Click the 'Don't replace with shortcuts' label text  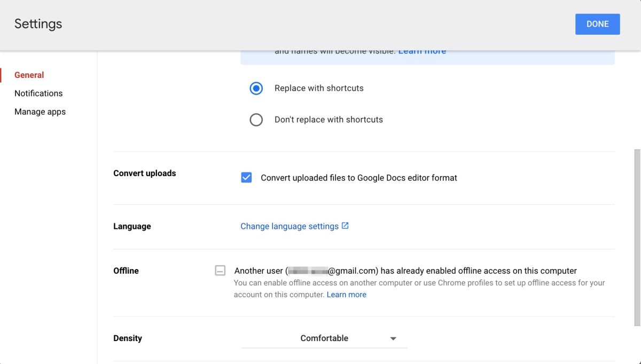pyautogui.click(x=329, y=120)
